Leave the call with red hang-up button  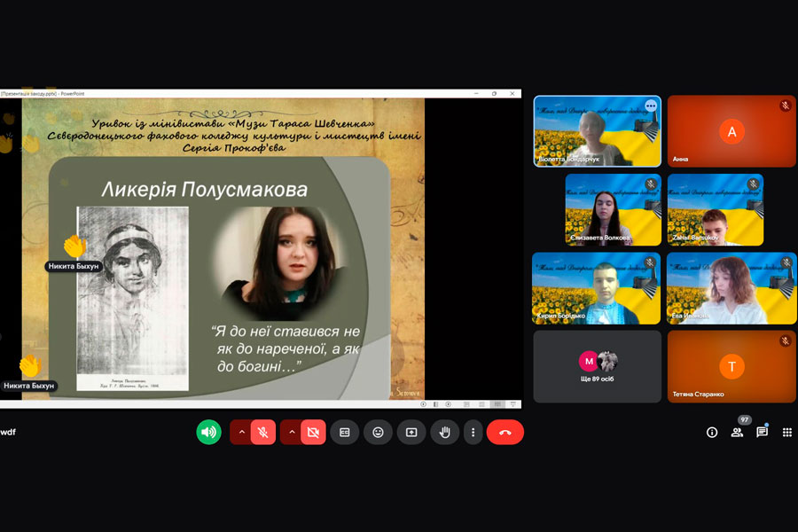point(505,432)
